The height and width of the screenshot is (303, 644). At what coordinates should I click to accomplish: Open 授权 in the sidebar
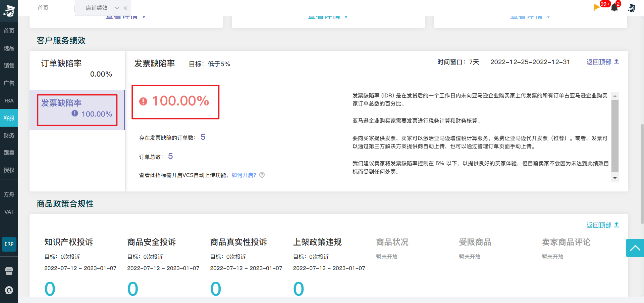point(9,170)
